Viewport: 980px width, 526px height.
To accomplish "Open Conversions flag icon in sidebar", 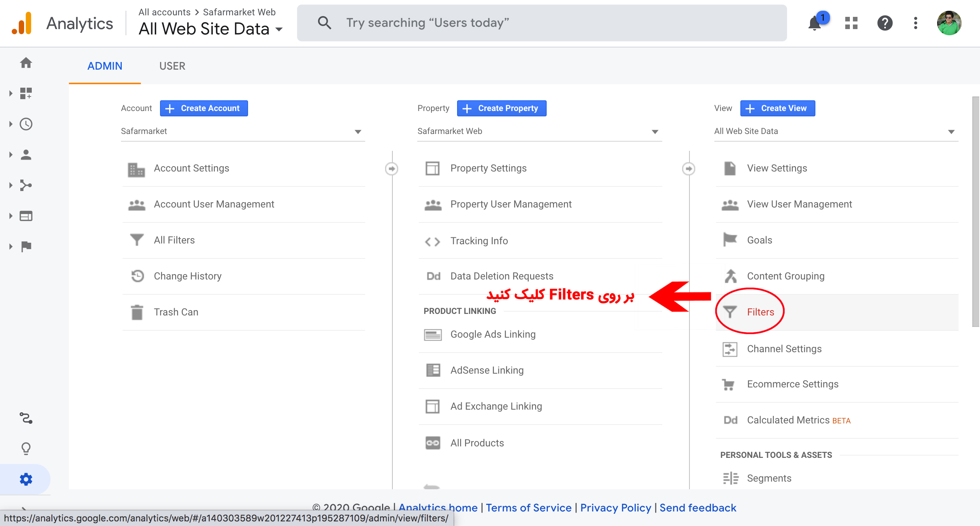I will click(x=26, y=247).
